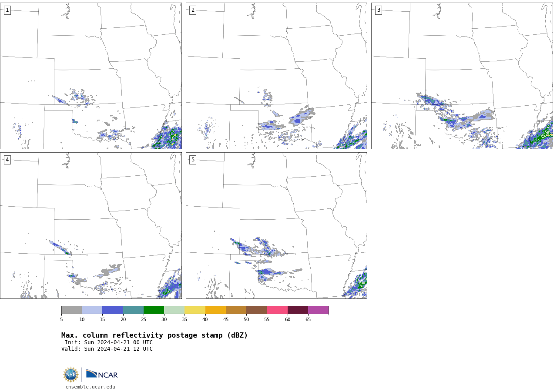
Task: Open ensemble member 5 reflectivity map
Action: [x=276, y=225]
